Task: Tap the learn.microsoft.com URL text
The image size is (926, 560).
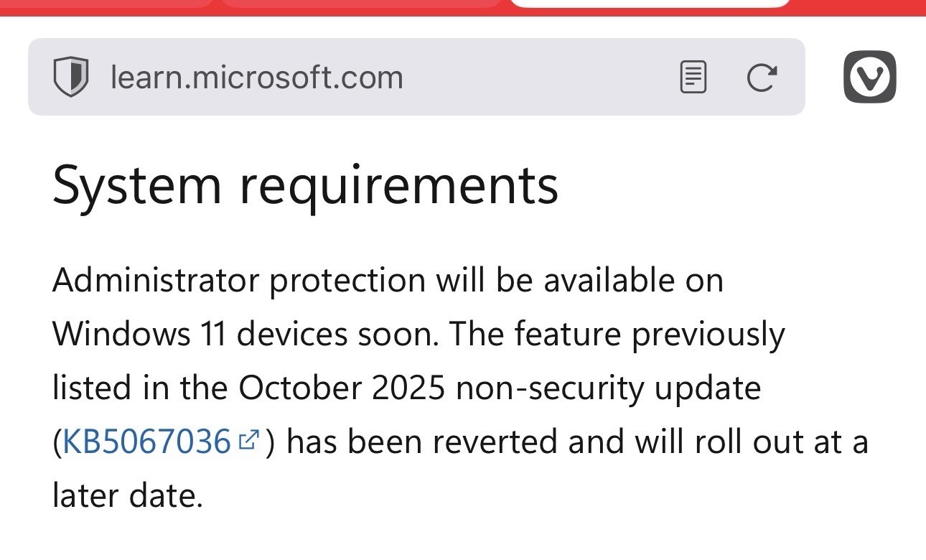Action: click(256, 77)
